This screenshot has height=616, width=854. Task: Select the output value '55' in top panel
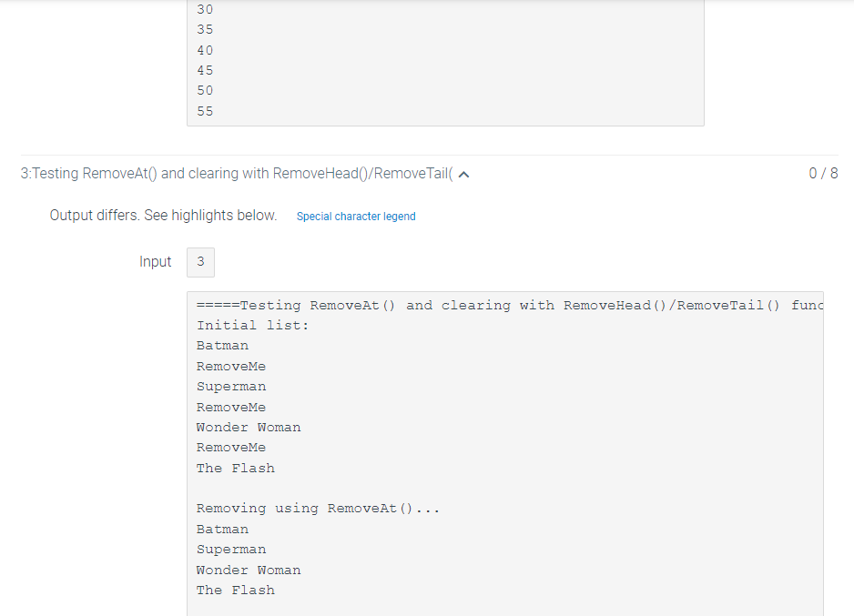[x=205, y=110]
